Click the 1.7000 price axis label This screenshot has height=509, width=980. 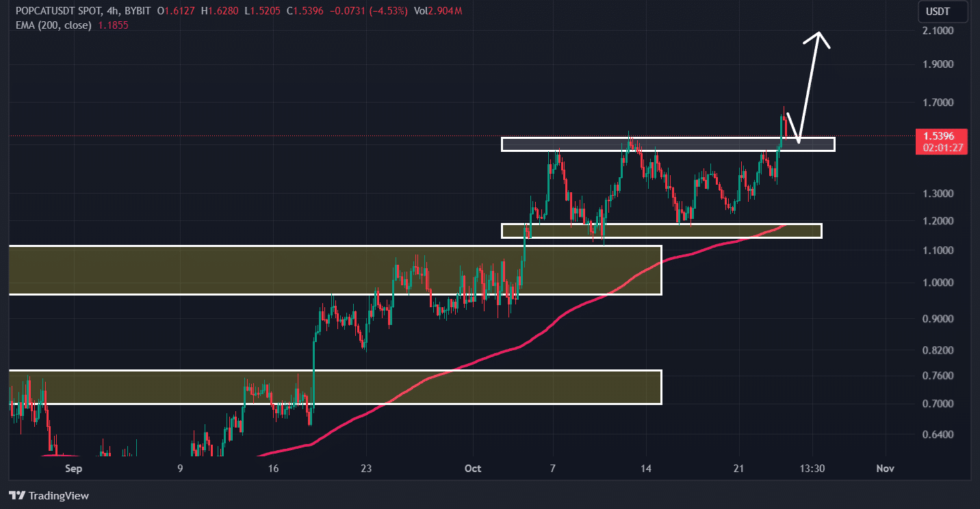[939, 103]
